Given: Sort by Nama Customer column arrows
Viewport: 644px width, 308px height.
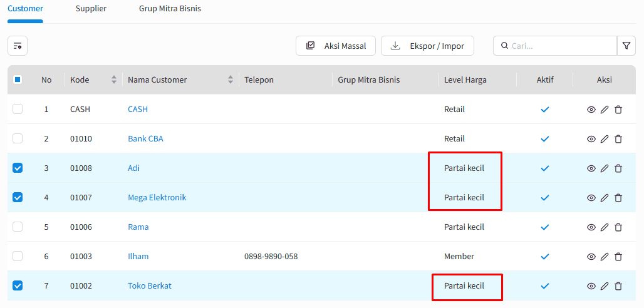Looking at the screenshot, I should coord(230,80).
